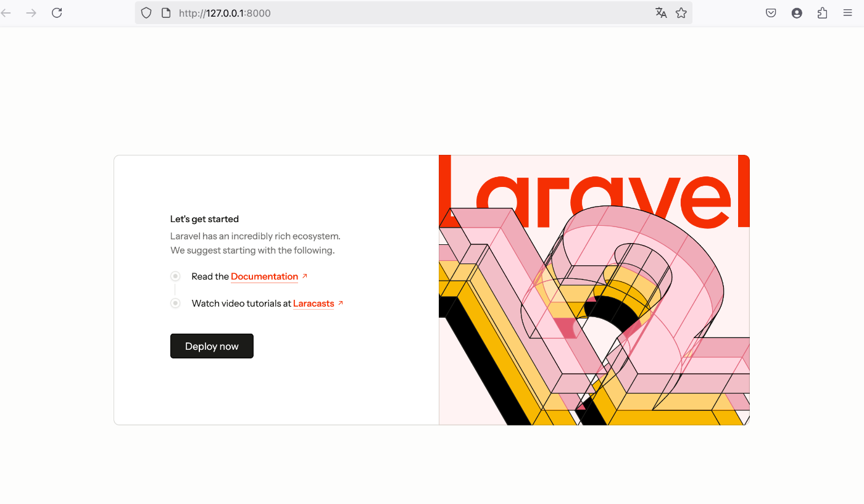The width and height of the screenshot is (864, 504).
Task: Click the Deploy now button
Action: (212, 346)
